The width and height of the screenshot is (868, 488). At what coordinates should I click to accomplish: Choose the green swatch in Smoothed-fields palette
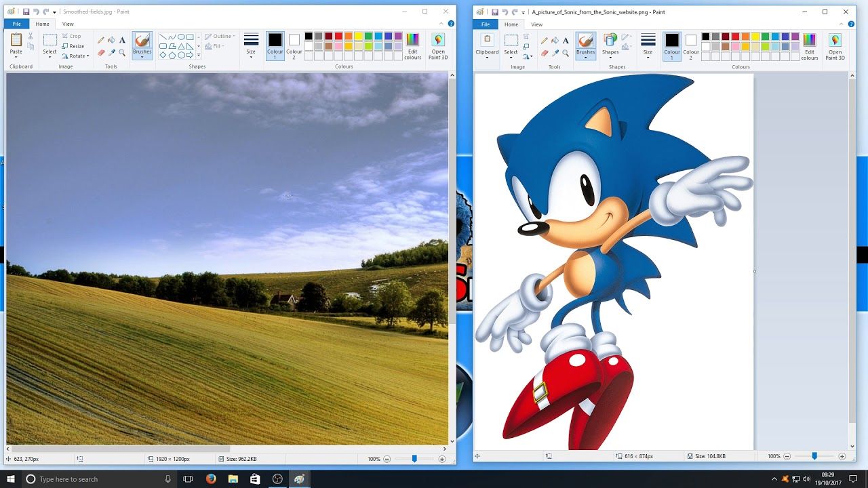[x=368, y=36]
